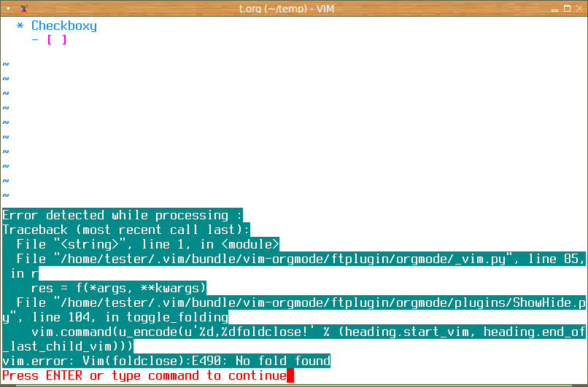Toggle the empty '[ ]' checkbox item

57,39
